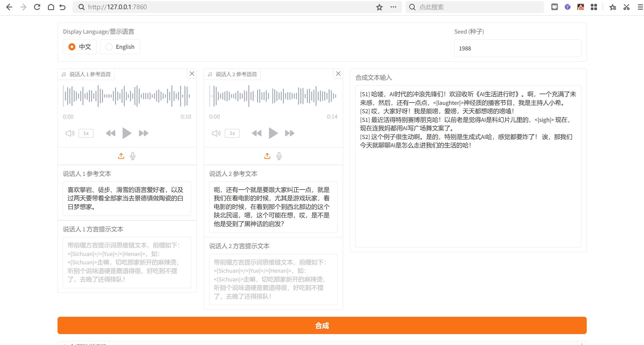Click upload icon for speaker 1 audio
The image size is (644, 345).
121,156
